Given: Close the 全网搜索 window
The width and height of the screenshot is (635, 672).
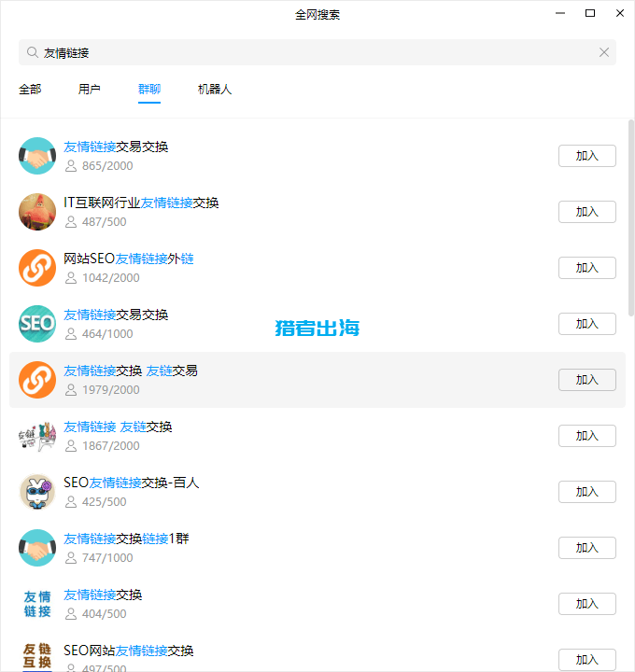Looking at the screenshot, I should 619,13.
